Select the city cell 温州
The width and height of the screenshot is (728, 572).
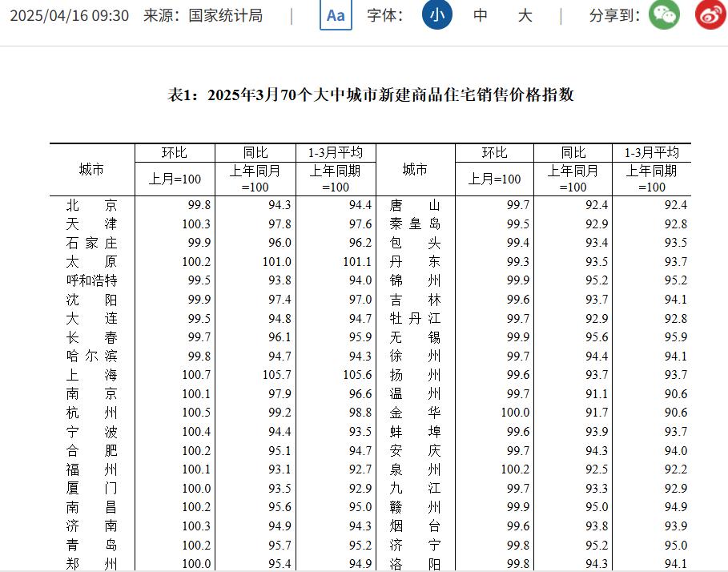click(415, 393)
